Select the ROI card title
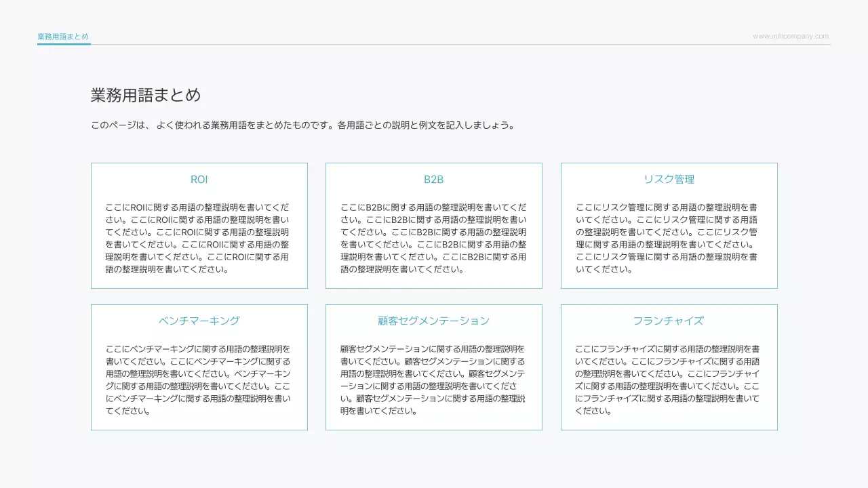The image size is (868, 488). (x=199, y=180)
